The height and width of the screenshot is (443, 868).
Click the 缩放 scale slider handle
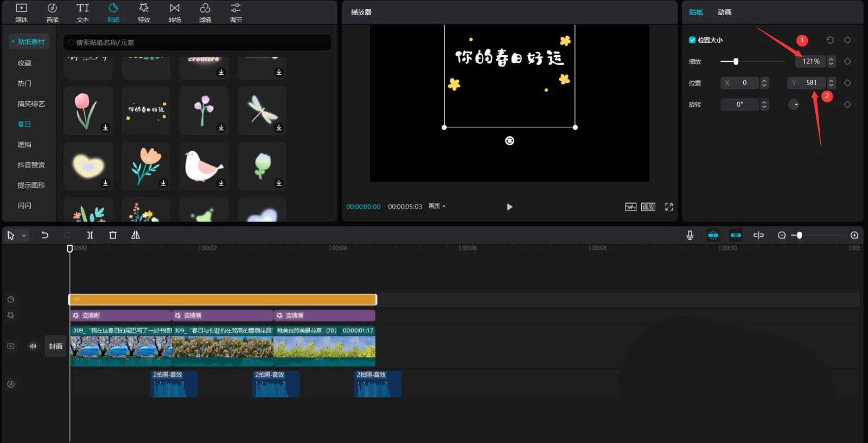coord(736,61)
